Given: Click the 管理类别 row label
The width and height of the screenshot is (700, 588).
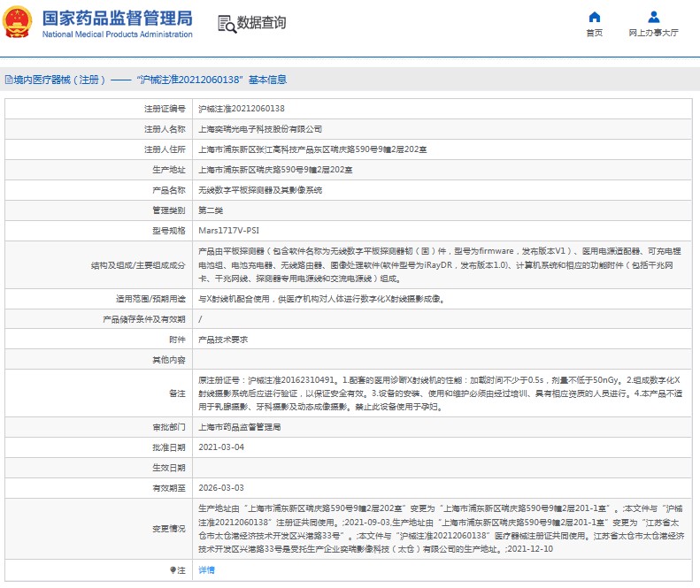Looking at the screenshot, I should [x=169, y=210].
